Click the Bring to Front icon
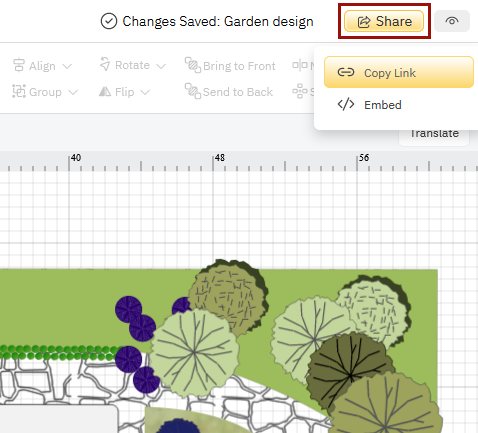 (193, 65)
